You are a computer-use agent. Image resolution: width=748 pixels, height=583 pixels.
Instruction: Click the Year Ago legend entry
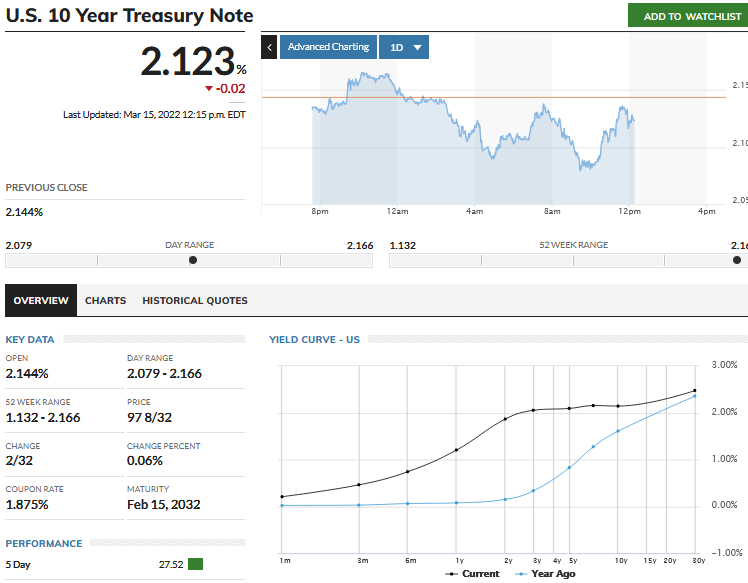point(545,574)
